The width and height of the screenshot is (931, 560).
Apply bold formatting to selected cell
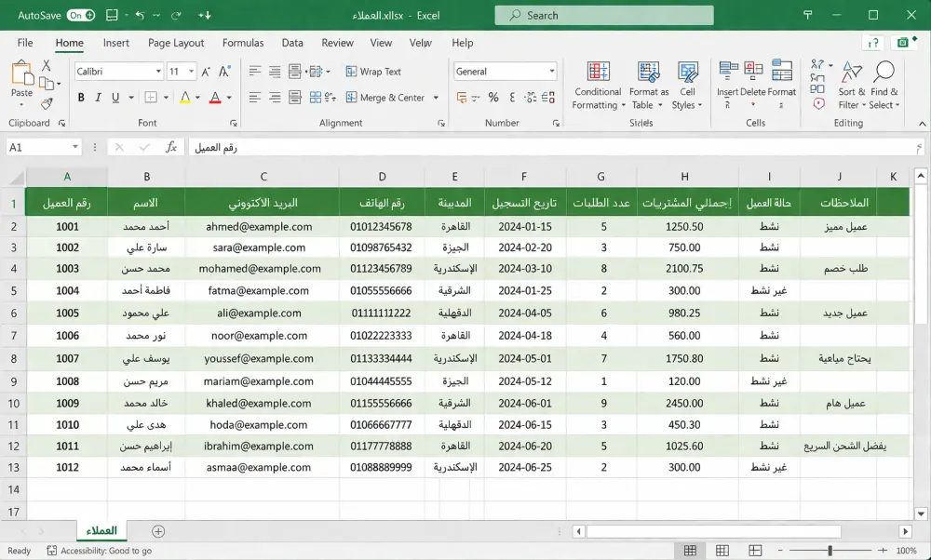pos(80,97)
